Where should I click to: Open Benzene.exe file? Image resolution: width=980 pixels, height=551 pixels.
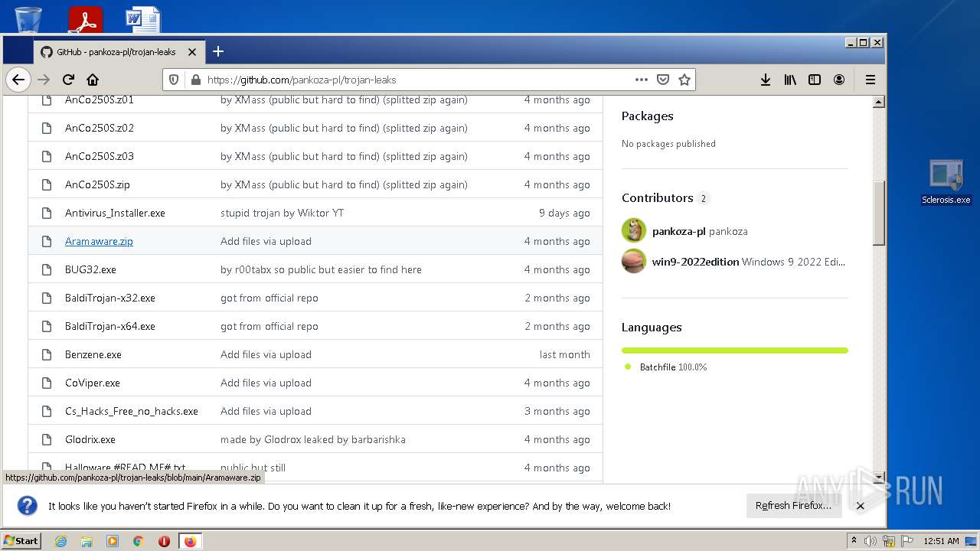(x=93, y=354)
